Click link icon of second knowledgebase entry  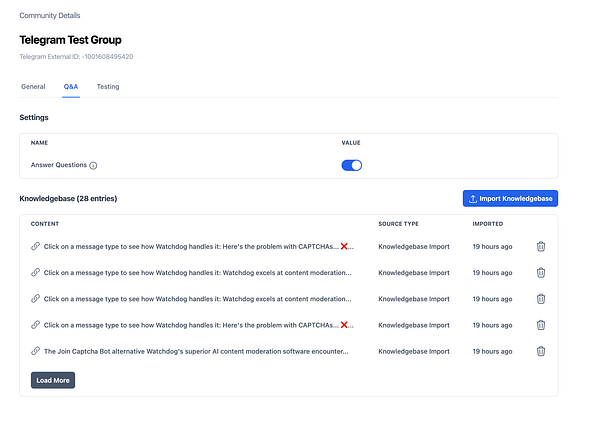[x=35, y=272]
